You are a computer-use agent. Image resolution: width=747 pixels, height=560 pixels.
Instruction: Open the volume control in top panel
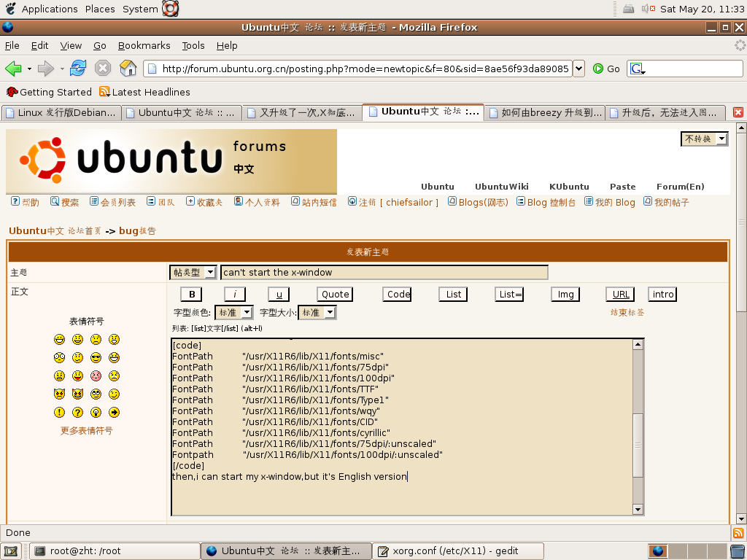pos(649,9)
